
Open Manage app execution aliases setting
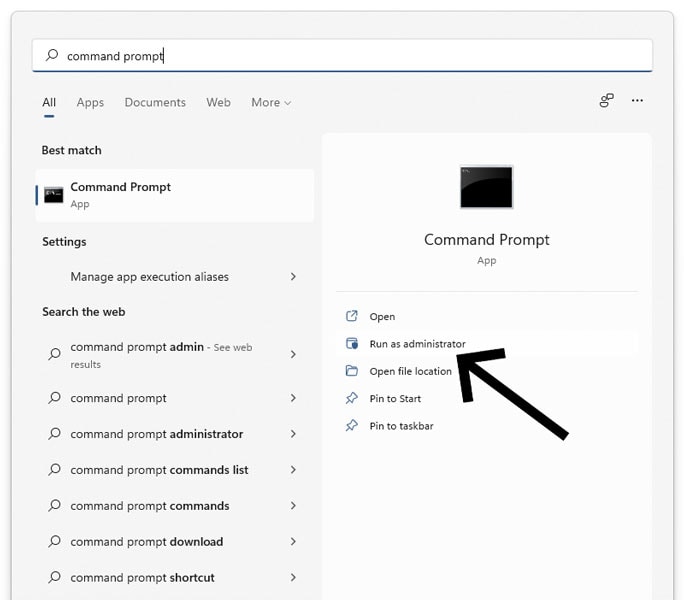(174, 277)
